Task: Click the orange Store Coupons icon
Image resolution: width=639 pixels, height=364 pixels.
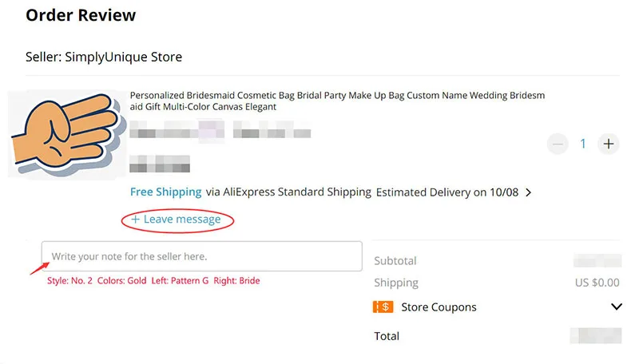Action: click(382, 307)
